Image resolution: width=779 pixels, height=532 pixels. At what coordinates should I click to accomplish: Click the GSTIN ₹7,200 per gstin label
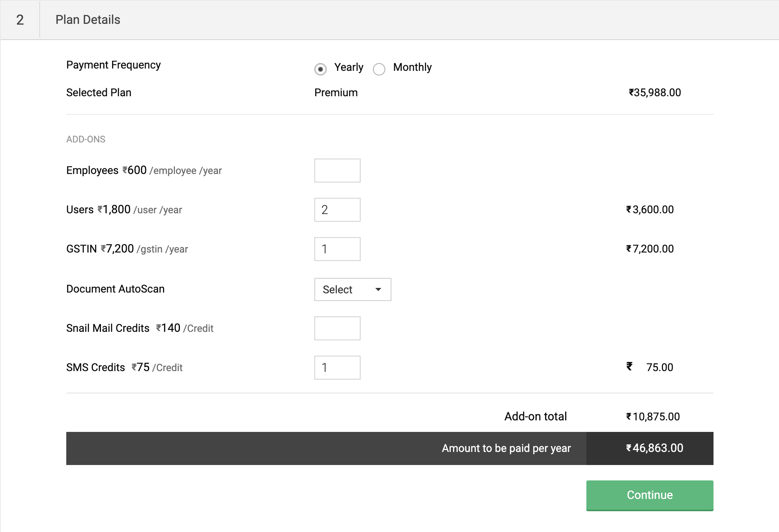point(127,249)
